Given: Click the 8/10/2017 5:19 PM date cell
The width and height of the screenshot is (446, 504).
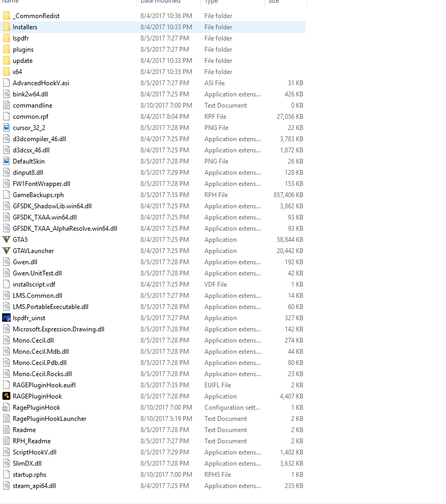Looking at the screenshot, I should pos(166,419).
